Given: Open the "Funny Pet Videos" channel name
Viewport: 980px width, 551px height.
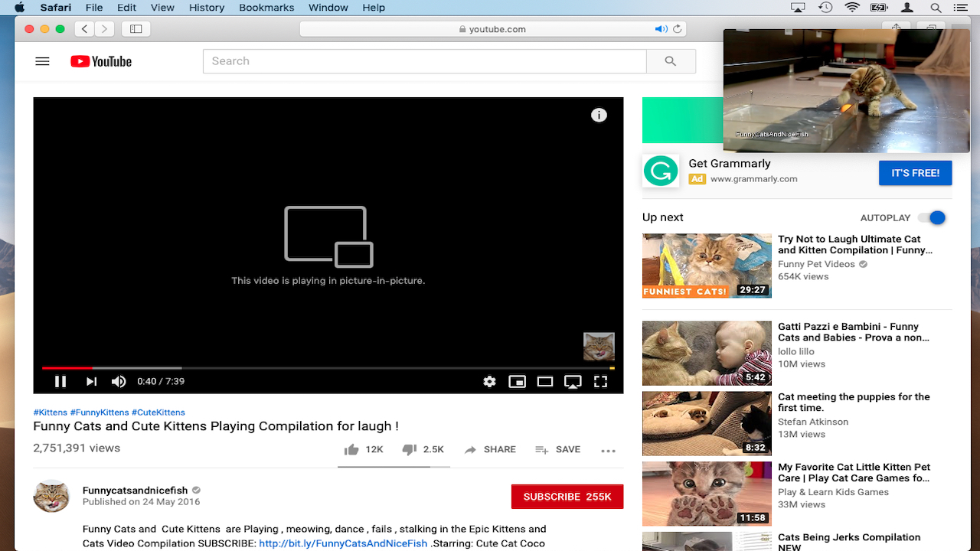Looking at the screenshot, I should [816, 264].
